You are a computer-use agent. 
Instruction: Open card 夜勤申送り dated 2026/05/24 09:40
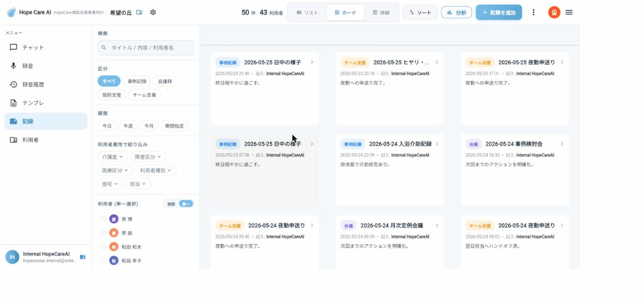[x=265, y=242]
